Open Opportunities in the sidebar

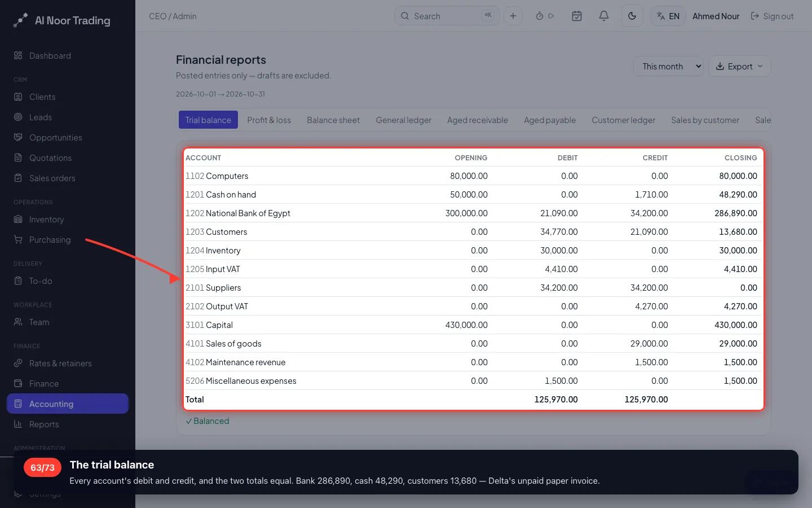(68, 138)
